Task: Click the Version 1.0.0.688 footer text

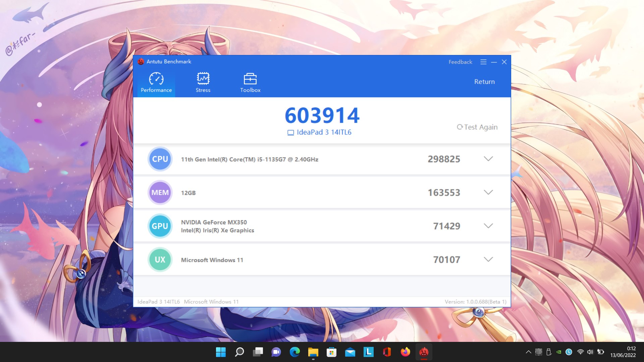Action: coord(475,302)
